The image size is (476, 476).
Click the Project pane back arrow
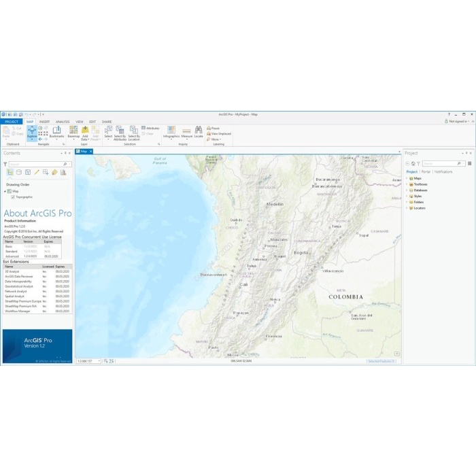(x=408, y=164)
